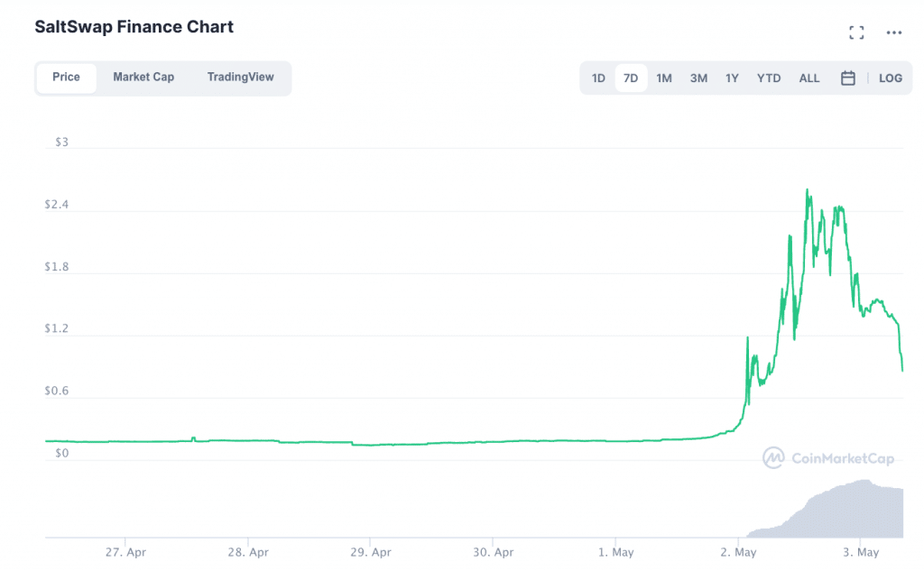Show year-to-date with YTD
Image resolution: width=924 pixels, height=571 pixels.
(x=769, y=78)
